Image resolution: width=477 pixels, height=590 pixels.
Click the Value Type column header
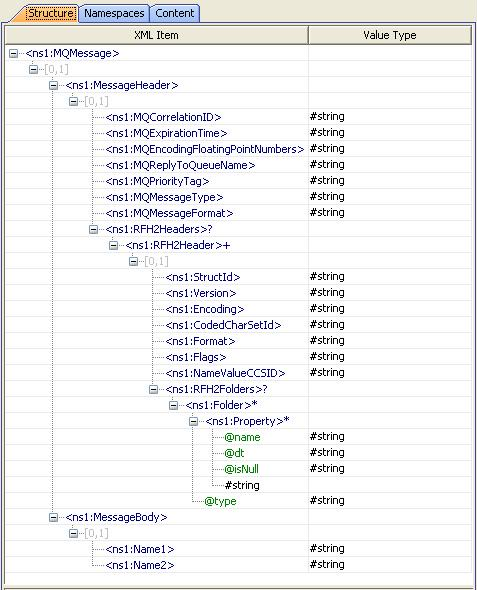pyautogui.click(x=390, y=35)
